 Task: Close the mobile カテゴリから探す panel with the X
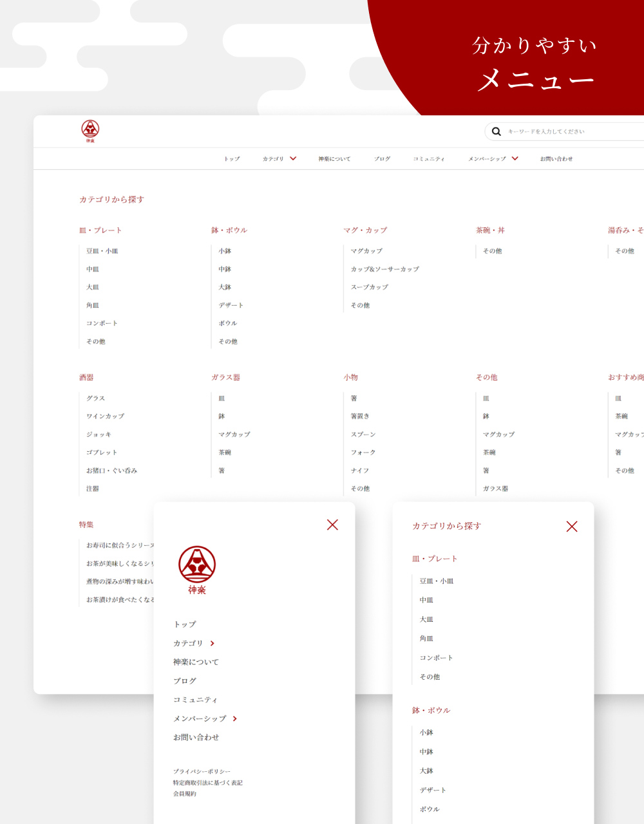pyautogui.click(x=572, y=527)
